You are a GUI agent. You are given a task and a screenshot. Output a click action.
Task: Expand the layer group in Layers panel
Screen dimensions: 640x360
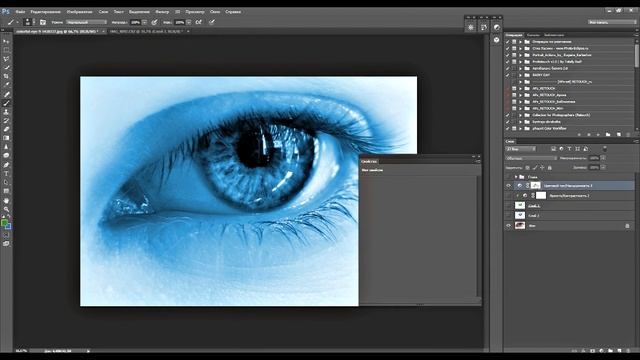[x=516, y=177]
